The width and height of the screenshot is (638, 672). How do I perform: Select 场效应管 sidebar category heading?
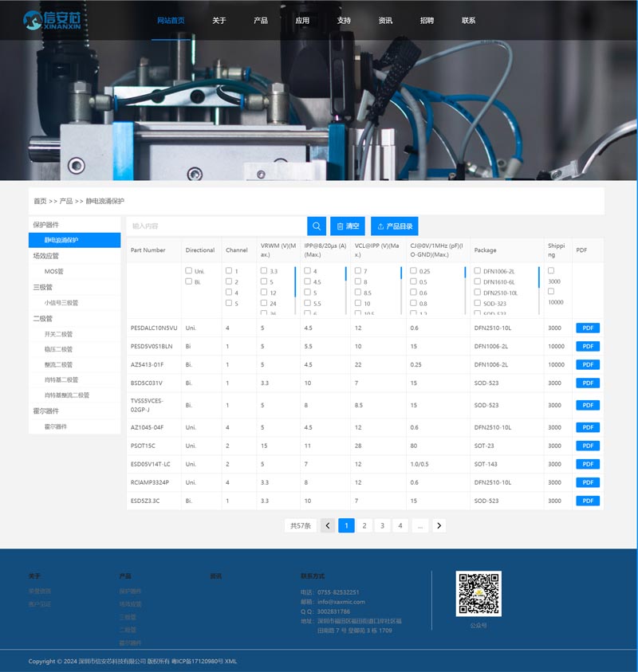46,256
